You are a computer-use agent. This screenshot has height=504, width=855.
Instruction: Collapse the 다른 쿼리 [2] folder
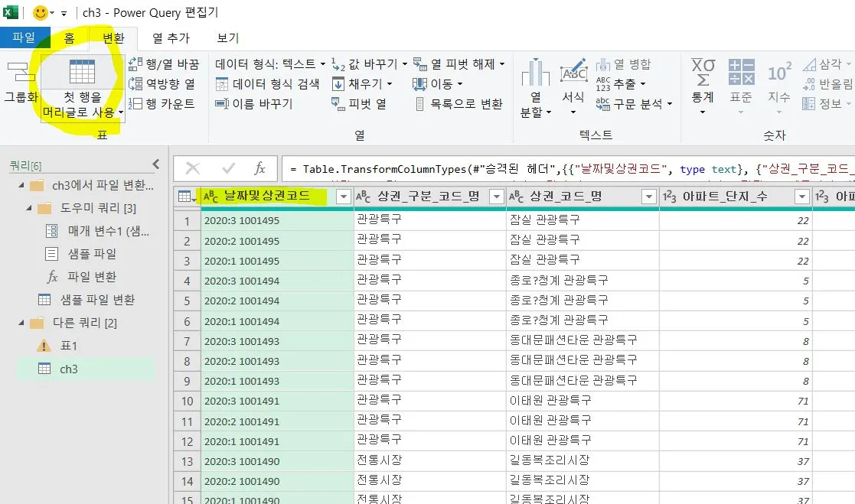point(21,323)
